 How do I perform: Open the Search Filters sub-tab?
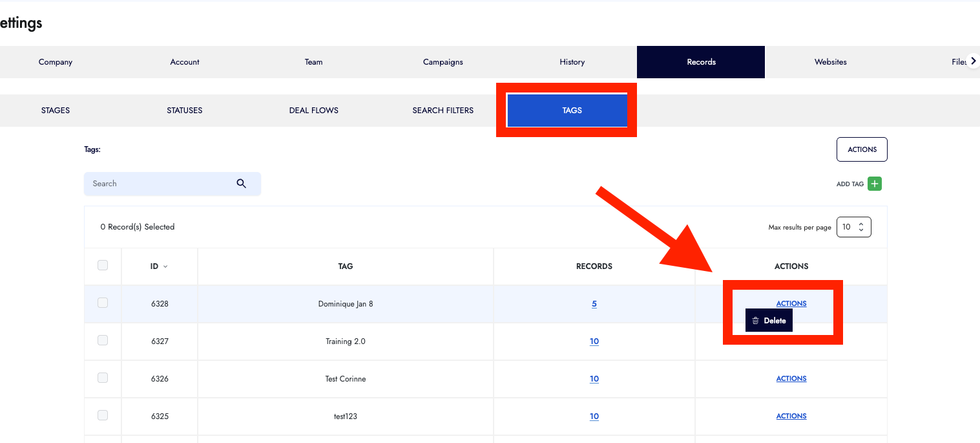click(x=443, y=111)
